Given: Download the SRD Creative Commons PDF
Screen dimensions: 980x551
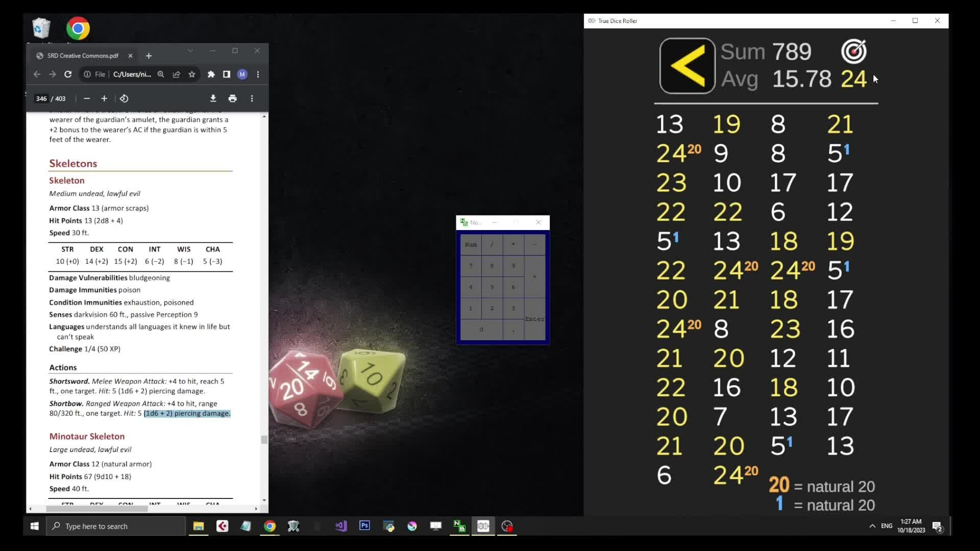Looking at the screenshot, I should pos(213,98).
